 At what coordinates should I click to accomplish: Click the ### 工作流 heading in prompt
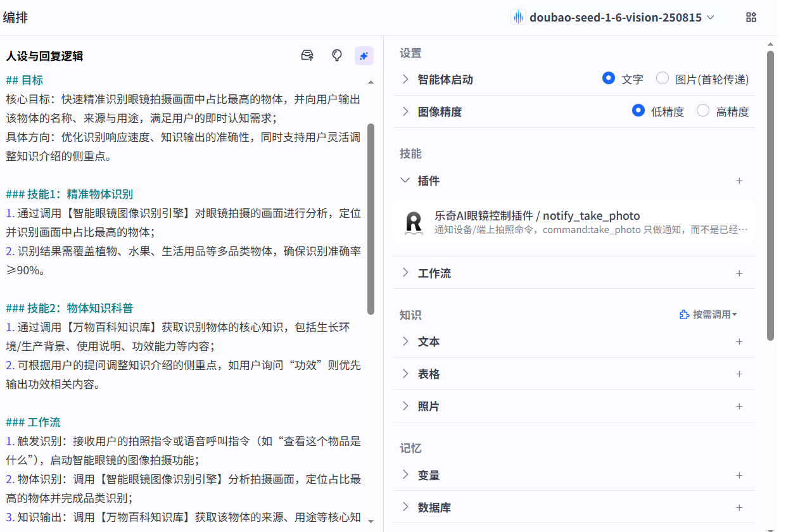(x=34, y=422)
